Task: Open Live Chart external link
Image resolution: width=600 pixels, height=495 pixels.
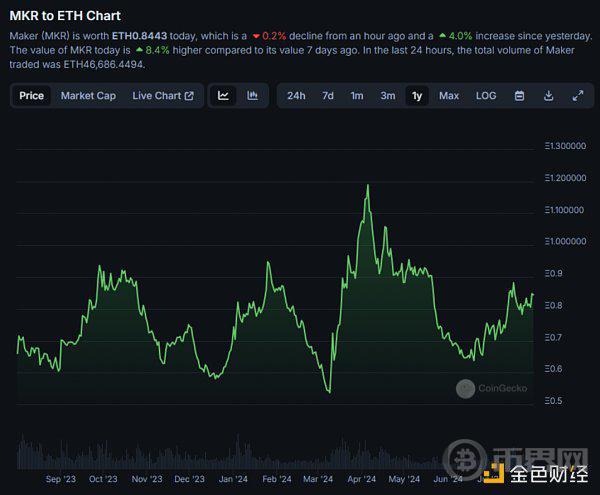Action: point(163,96)
